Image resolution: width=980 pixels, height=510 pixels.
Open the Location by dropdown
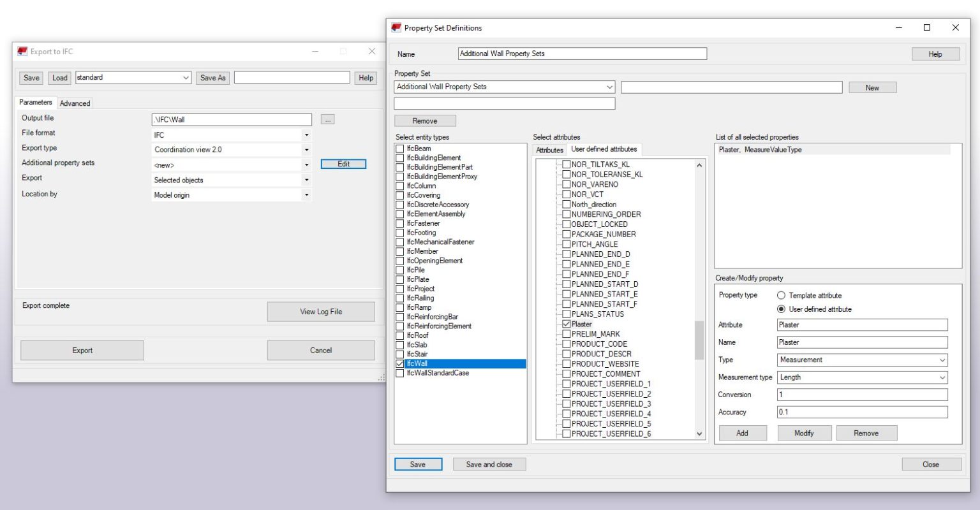pos(306,195)
